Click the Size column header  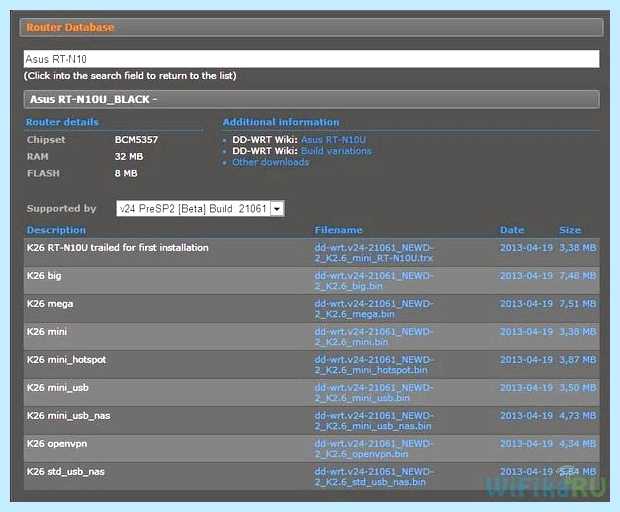click(x=570, y=230)
